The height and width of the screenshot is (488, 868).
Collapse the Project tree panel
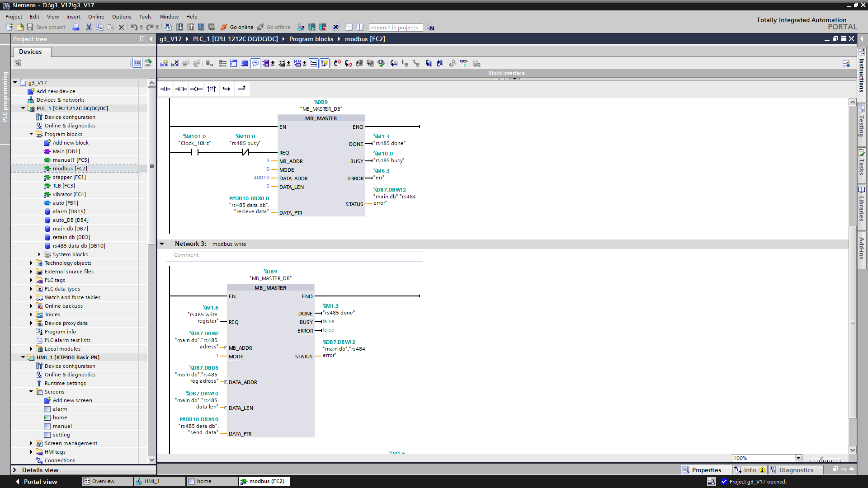(151, 39)
